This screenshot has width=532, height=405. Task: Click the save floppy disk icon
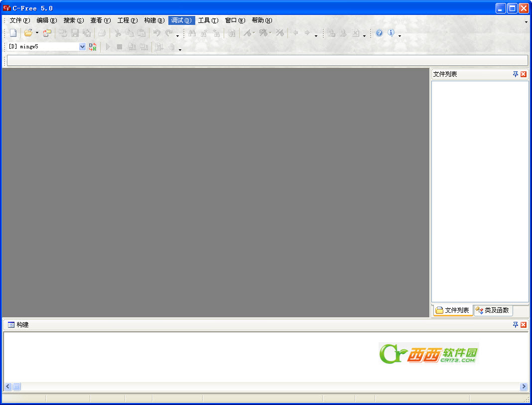(75, 33)
